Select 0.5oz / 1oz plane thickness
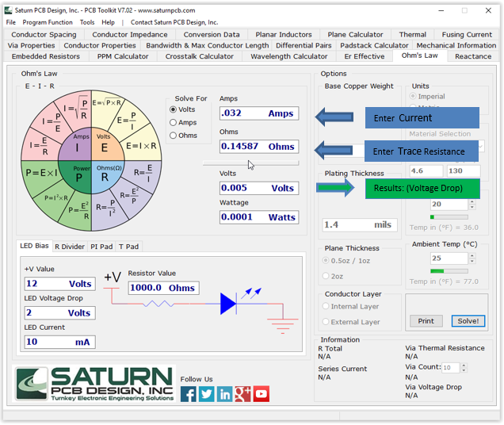Viewport: 504px width, 425px height. 346,261
